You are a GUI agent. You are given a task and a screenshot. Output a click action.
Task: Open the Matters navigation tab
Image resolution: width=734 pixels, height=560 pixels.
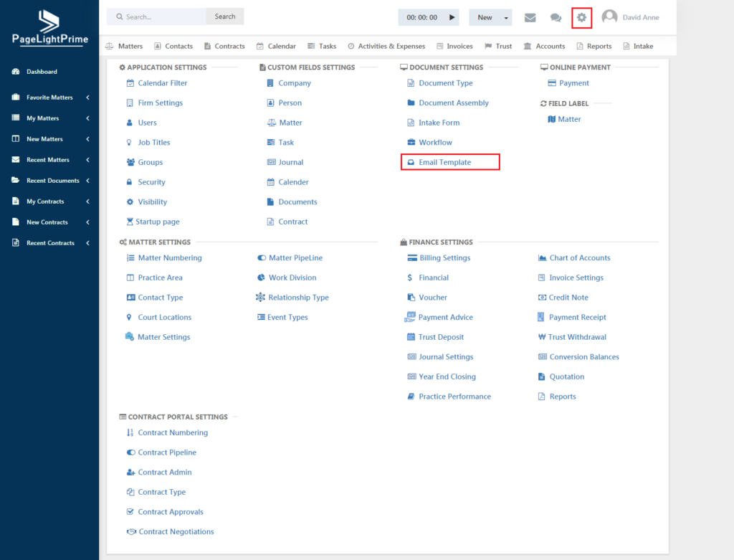(124, 47)
